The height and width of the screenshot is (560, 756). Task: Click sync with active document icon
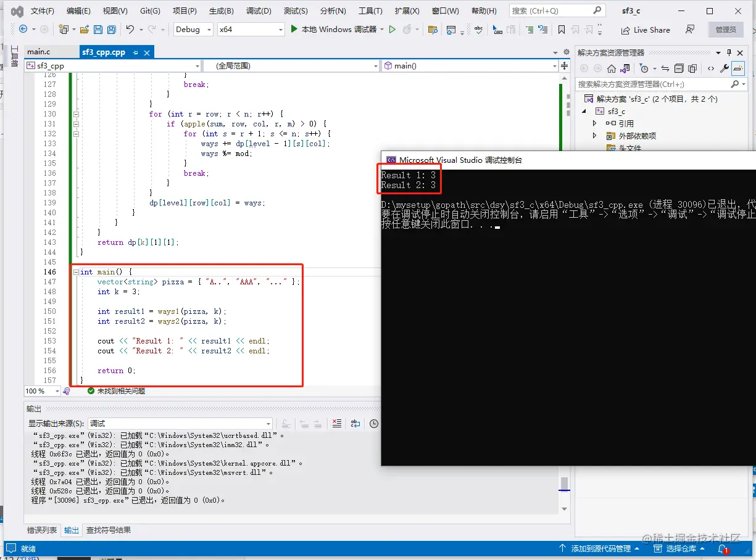tap(665, 68)
